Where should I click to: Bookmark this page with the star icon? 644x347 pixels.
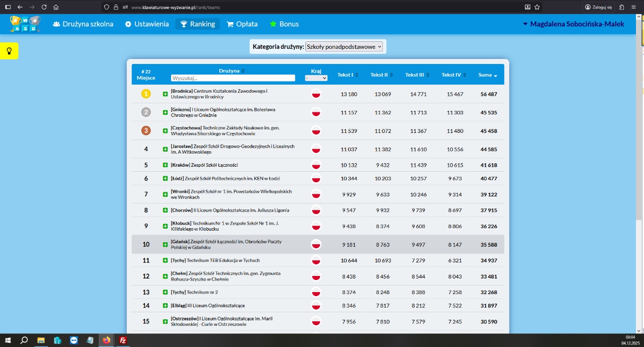pos(537,7)
